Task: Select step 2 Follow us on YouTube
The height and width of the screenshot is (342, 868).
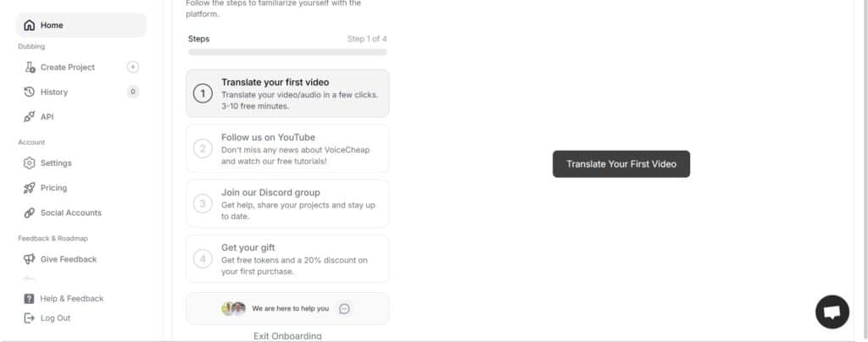Action: [x=287, y=148]
